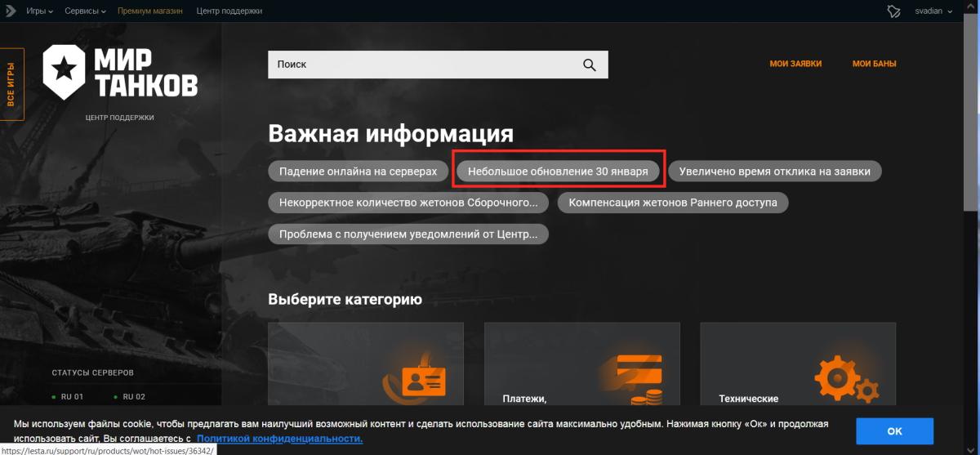Accept cookies with the OK button

894,430
